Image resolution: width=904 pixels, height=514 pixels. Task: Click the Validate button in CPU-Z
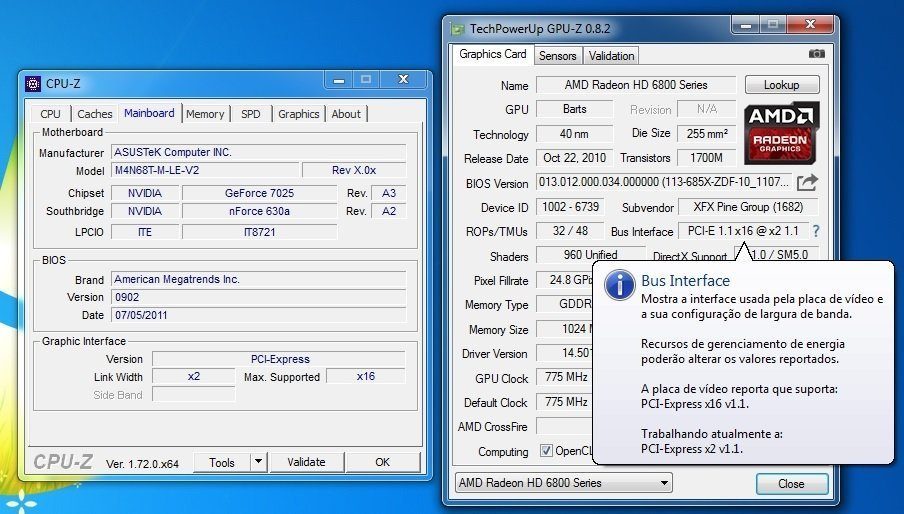306,462
